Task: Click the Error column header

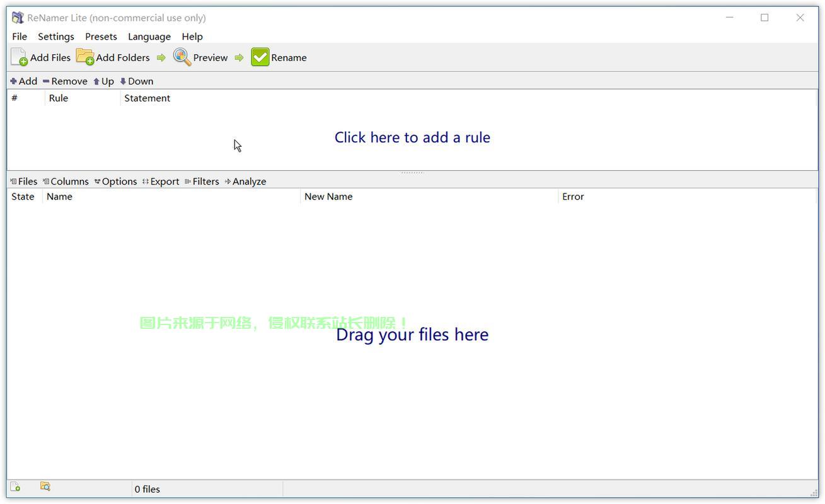Action: coord(687,197)
